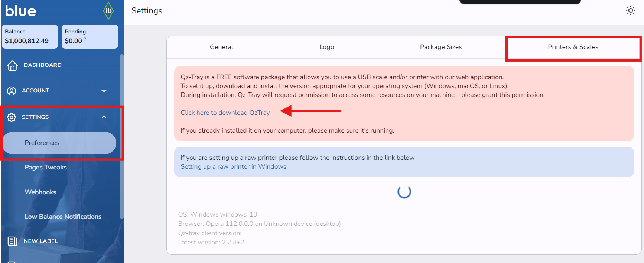This screenshot has height=263, width=644.
Task: Click the download QzTray link
Action: [x=225, y=113]
